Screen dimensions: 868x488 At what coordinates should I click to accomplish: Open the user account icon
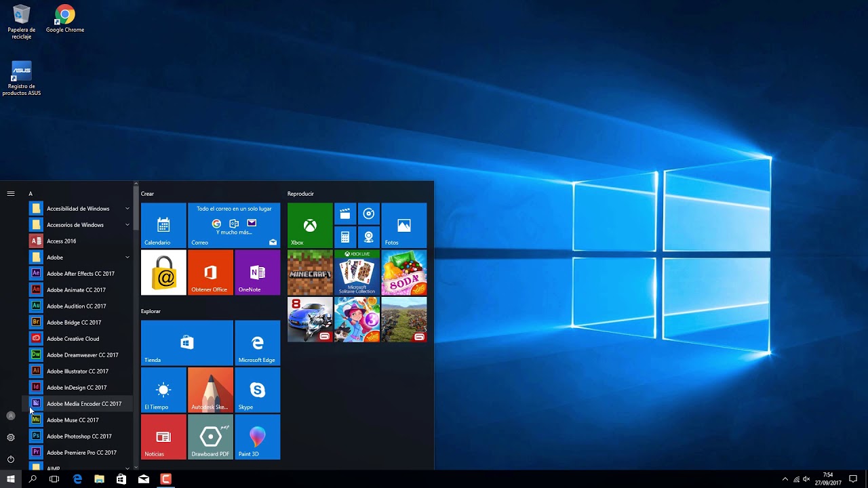(11, 415)
